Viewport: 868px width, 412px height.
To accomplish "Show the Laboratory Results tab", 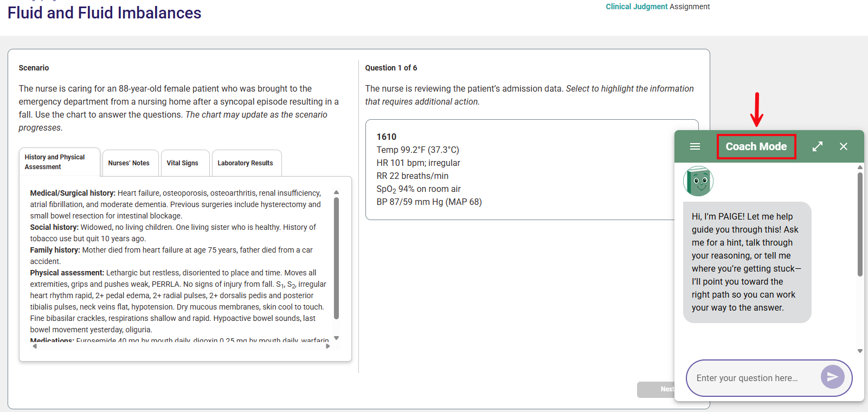I will [x=246, y=163].
